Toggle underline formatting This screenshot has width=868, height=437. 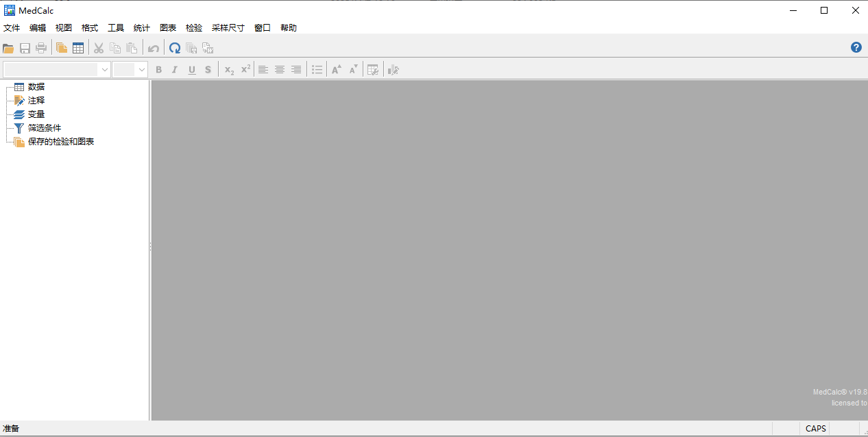point(191,69)
